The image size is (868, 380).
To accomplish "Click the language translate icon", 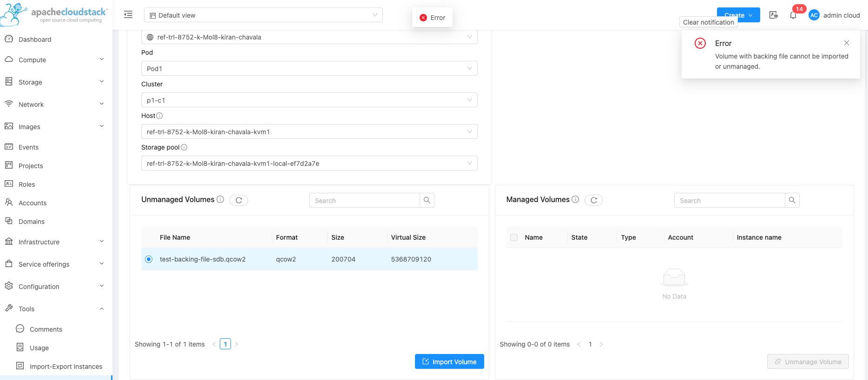I will (774, 15).
